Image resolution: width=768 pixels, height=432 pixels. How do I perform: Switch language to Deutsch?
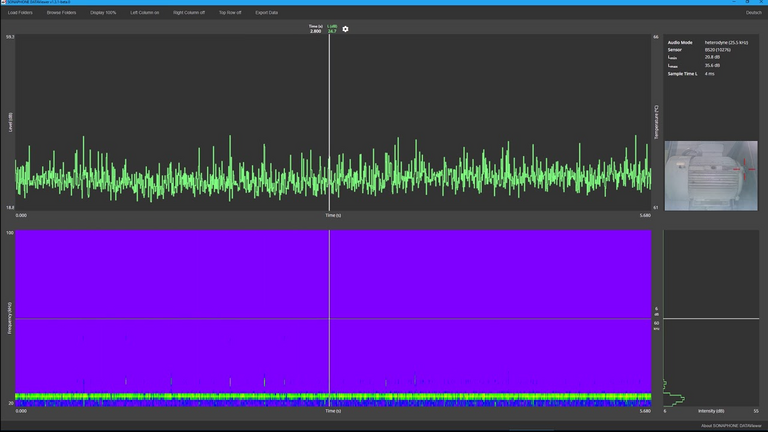coord(753,12)
